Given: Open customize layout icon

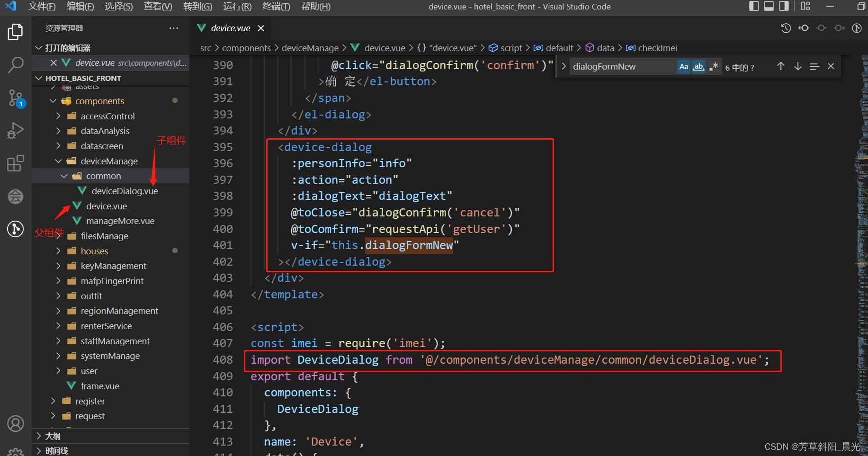Looking at the screenshot, I should tap(805, 6).
